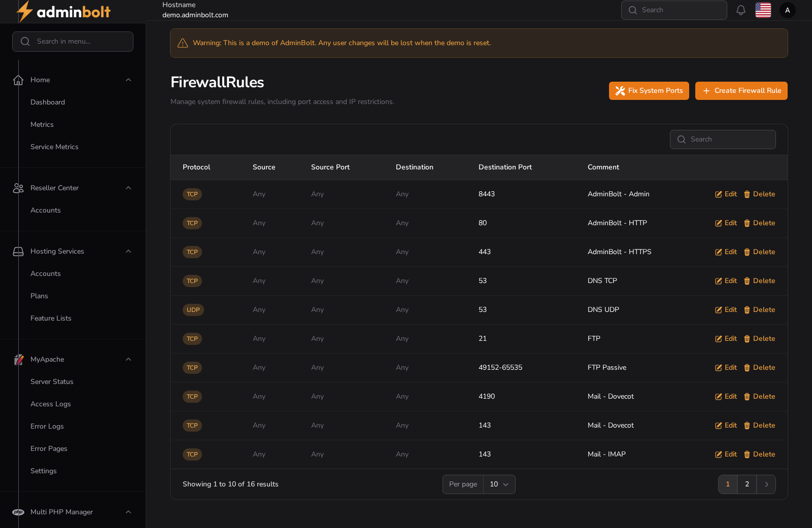Image resolution: width=812 pixels, height=528 pixels.
Task: Click Fix System Ports button
Action: 649,91
